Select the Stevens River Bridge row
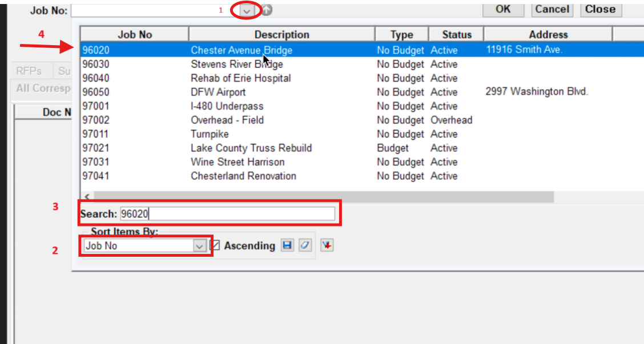 coord(236,64)
